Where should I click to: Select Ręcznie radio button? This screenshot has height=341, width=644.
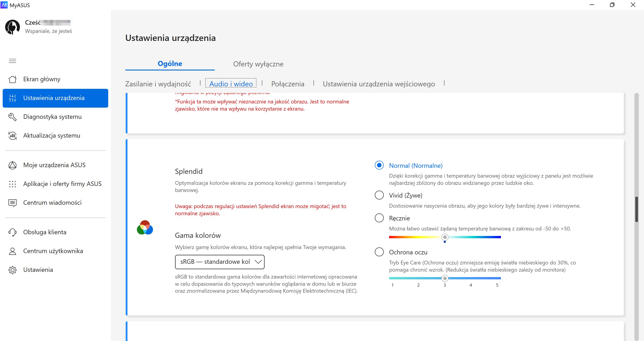[x=379, y=218]
